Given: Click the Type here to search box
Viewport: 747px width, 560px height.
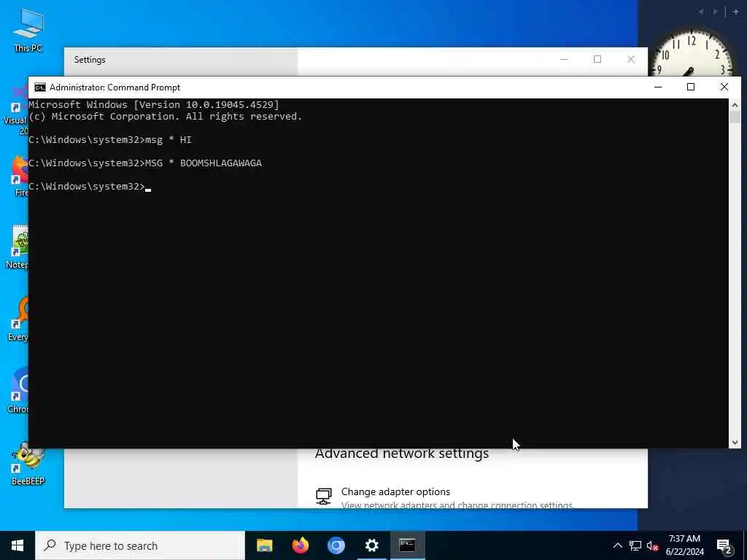Looking at the screenshot, I should (140, 545).
